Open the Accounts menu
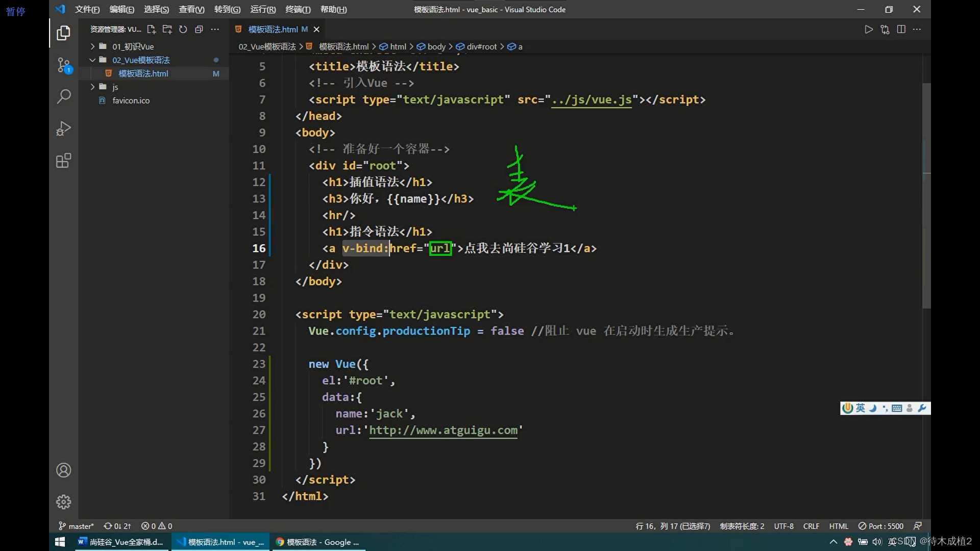The width and height of the screenshot is (980, 551). click(x=63, y=470)
